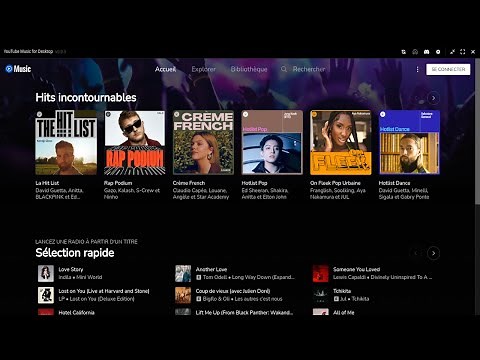Screen dimensions: 480x360
Task: Click the Crème French title link
Action: click(x=189, y=183)
